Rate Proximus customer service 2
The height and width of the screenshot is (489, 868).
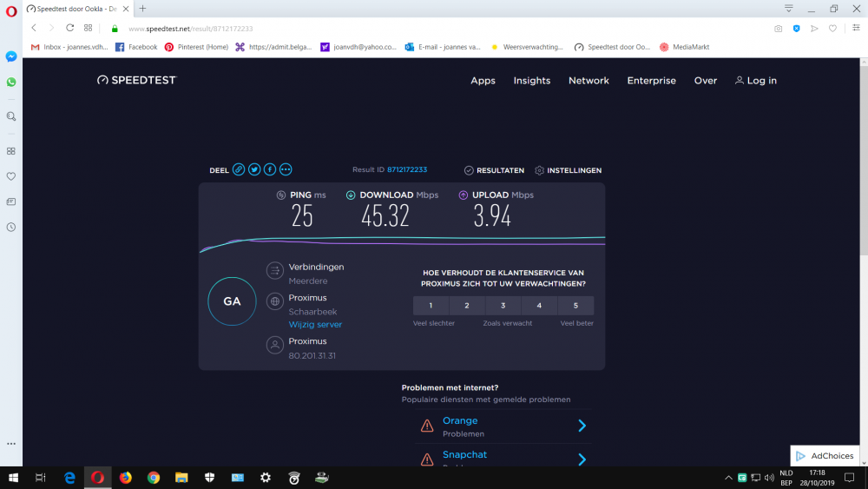coord(467,305)
